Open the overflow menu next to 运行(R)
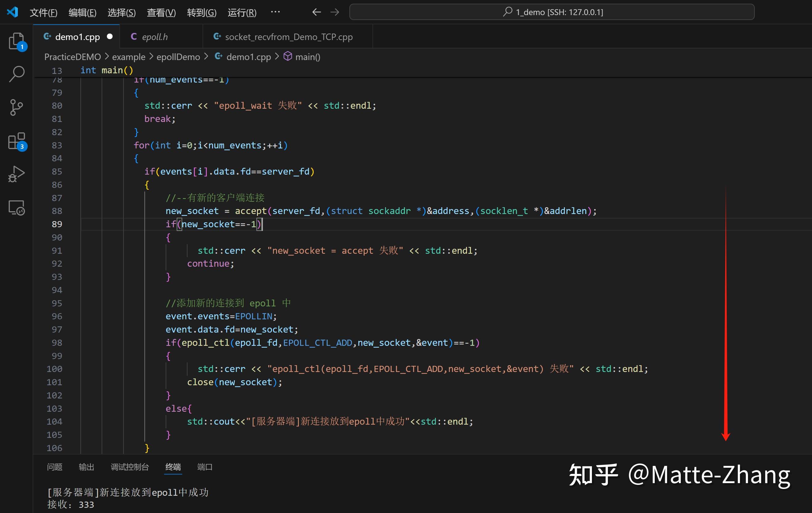812x513 pixels. click(275, 12)
